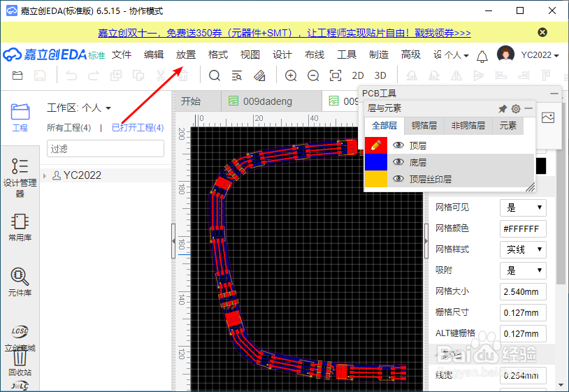Screen dimensions: 569x392
Task: Click the image icon right of panel
Action: click(547, 117)
